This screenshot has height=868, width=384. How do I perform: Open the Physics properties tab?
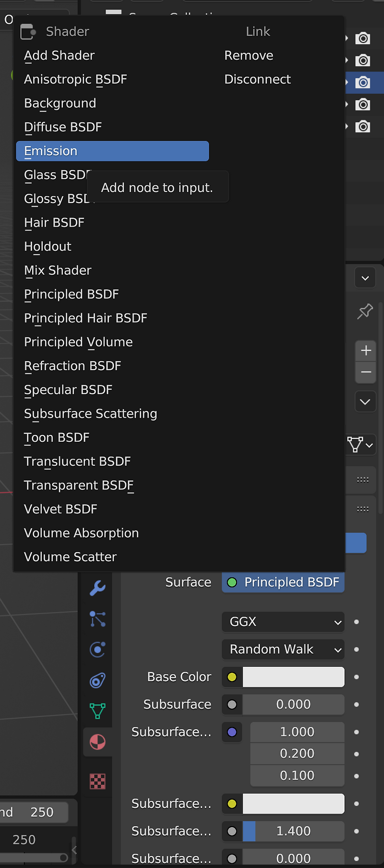(x=97, y=650)
